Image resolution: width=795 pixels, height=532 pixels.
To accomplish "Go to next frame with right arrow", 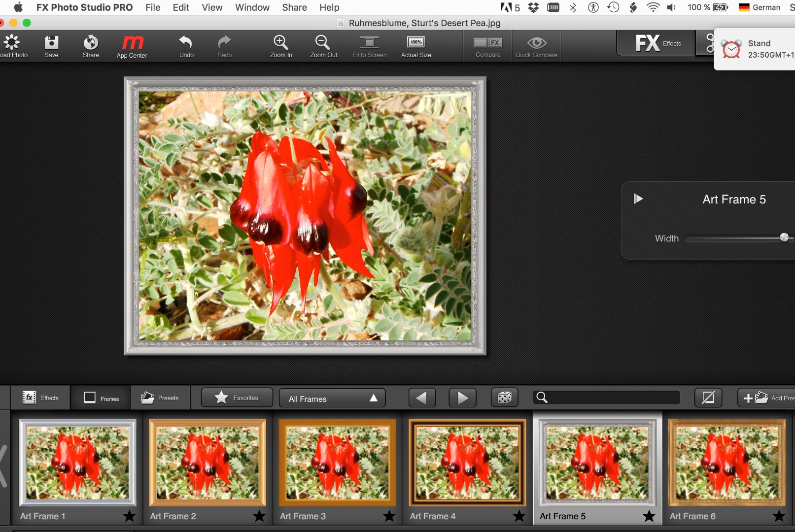I will (x=462, y=398).
